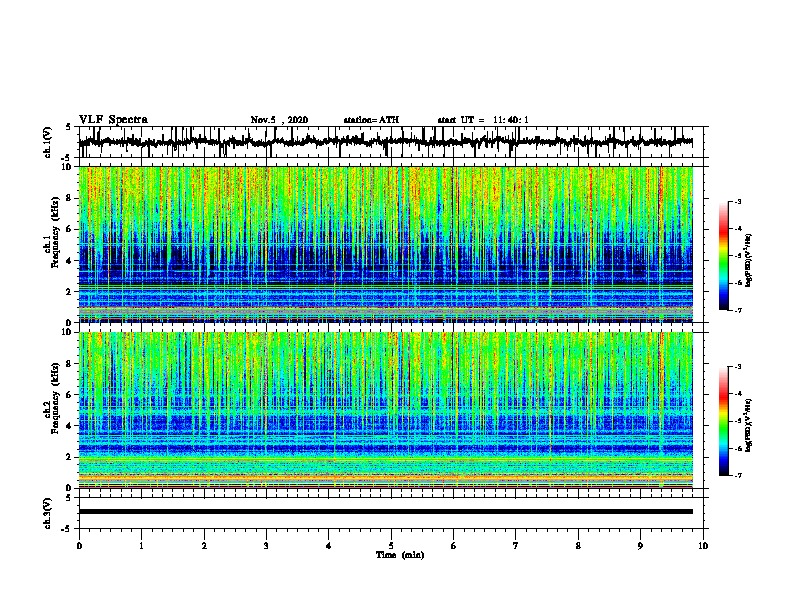The height and width of the screenshot is (612, 792).
Task: Click the 'ch.3(V)' axis label
Action: tap(48, 513)
